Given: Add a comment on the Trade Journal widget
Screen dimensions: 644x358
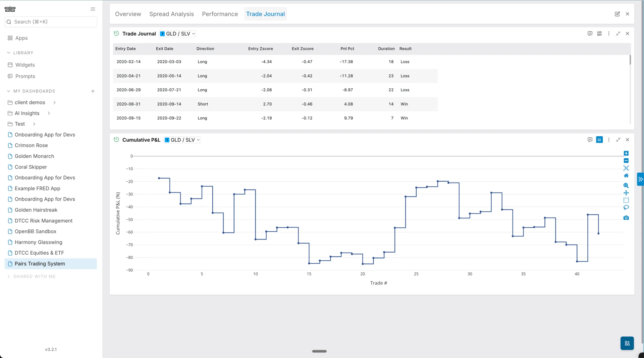Looking at the screenshot, I should (x=590, y=34).
